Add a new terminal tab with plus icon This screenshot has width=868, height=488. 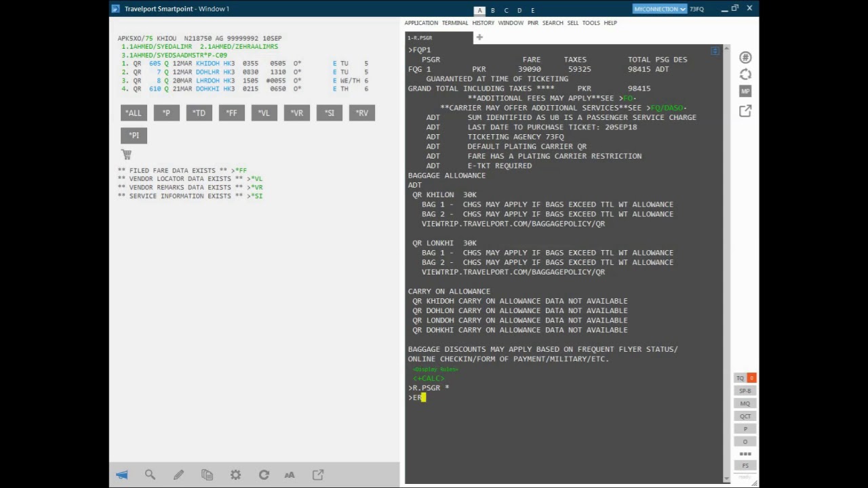coord(479,38)
